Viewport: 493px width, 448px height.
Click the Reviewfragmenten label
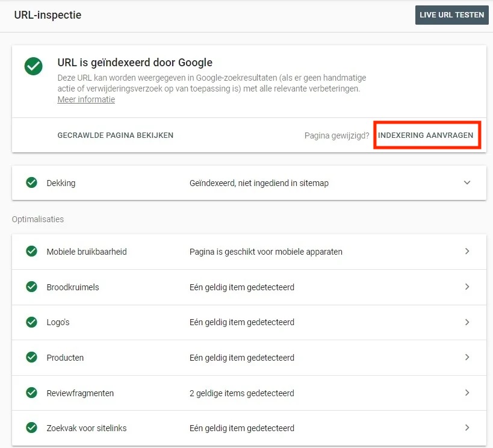pos(80,393)
